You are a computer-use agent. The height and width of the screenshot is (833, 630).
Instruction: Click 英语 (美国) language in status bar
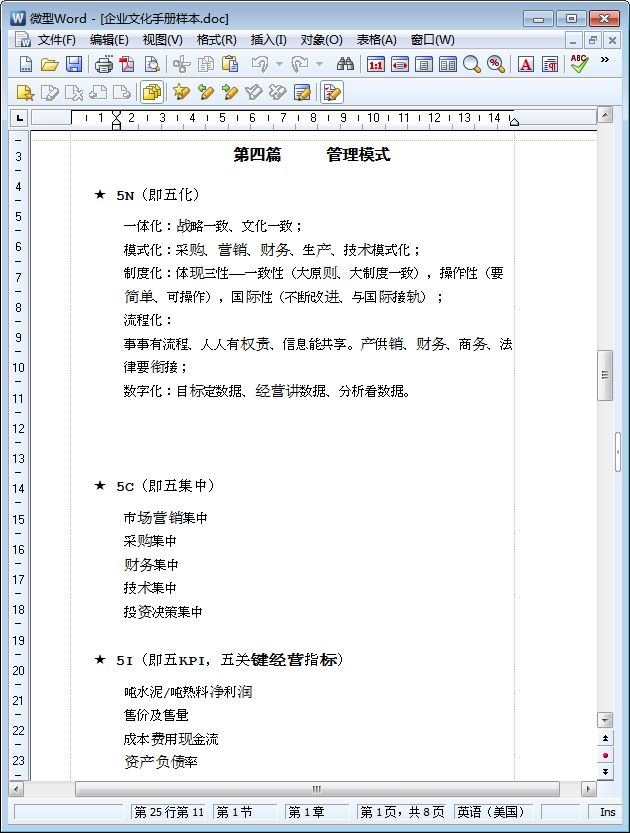pyautogui.click(x=490, y=812)
